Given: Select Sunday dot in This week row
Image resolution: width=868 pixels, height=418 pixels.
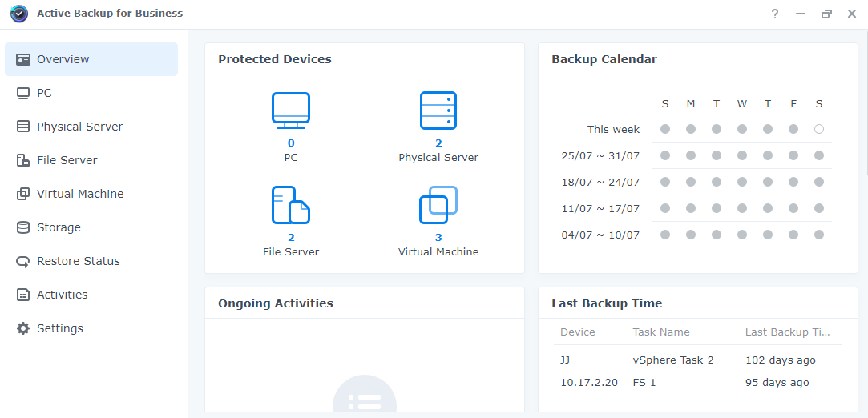Looking at the screenshot, I should tap(665, 129).
